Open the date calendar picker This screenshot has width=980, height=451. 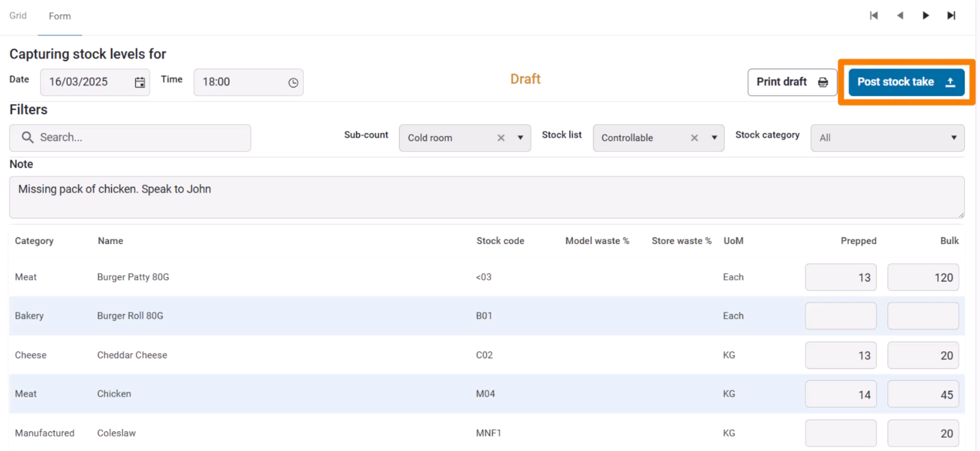pyautogui.click(x=140, y=83)
